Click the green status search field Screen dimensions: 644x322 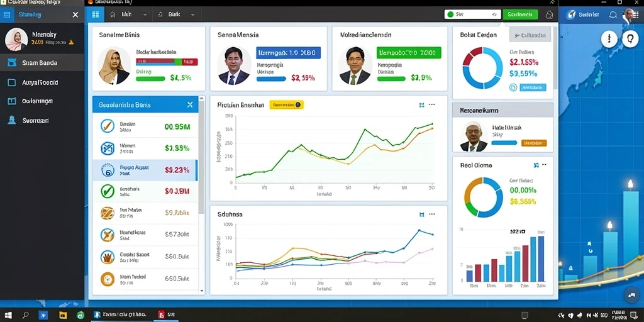coord(473,14)
